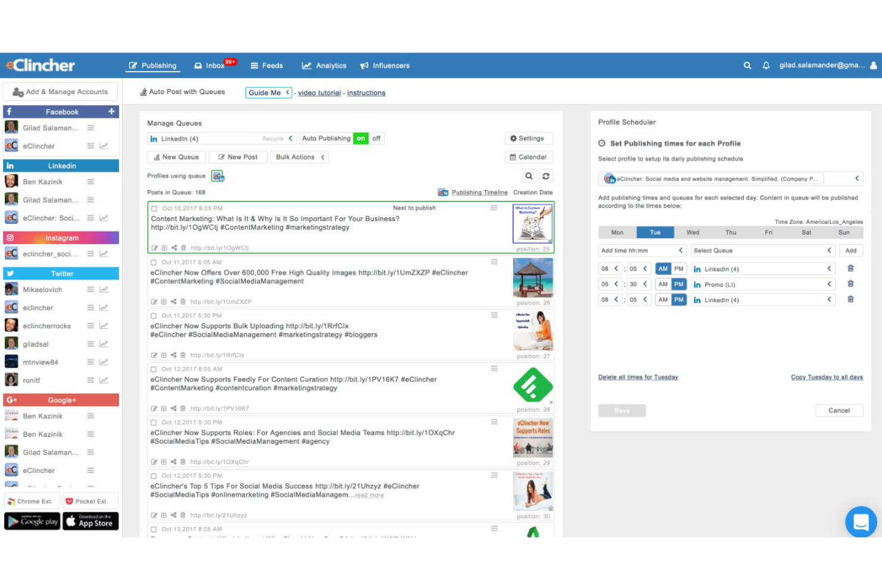The image size is (882, 588).
Task: Open profile icon next to Profiles using queue
Action: [218, 176]
